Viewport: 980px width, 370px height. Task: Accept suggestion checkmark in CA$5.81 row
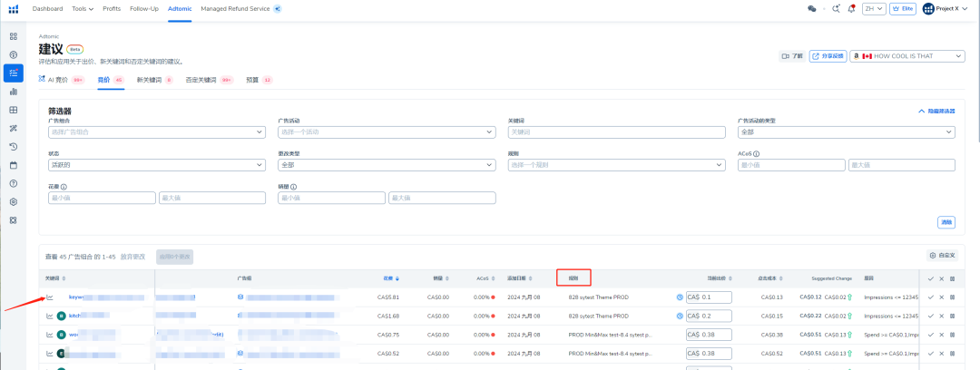coord(931,297)
